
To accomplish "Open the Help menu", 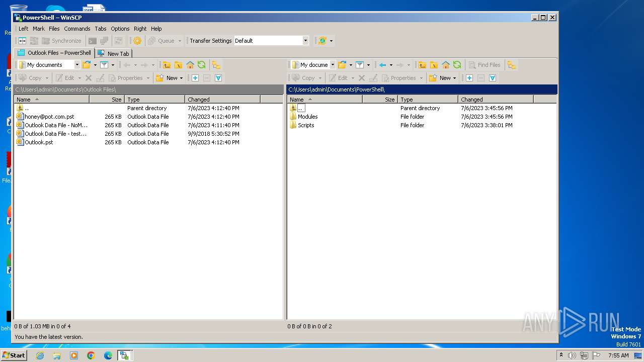I will click(156, 29).
